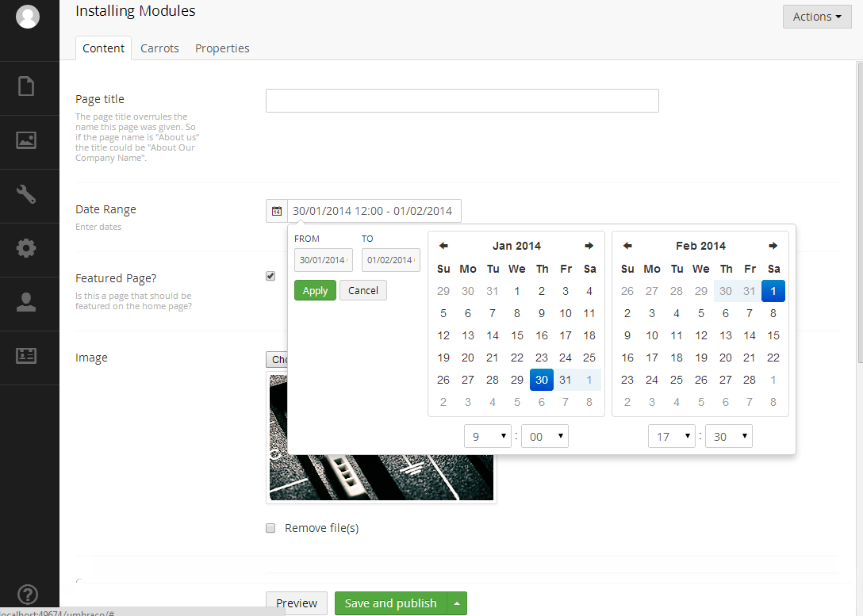Open the Developer gear icon in sidebar
Viewport: 863px width, 616px height.
point(26,248)
